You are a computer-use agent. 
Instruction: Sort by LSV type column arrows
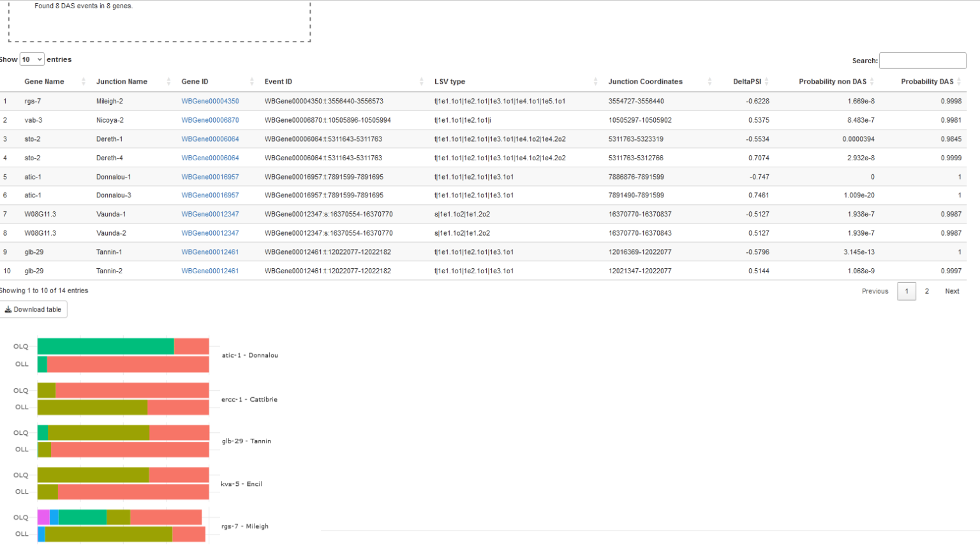[x=595, y=82]
